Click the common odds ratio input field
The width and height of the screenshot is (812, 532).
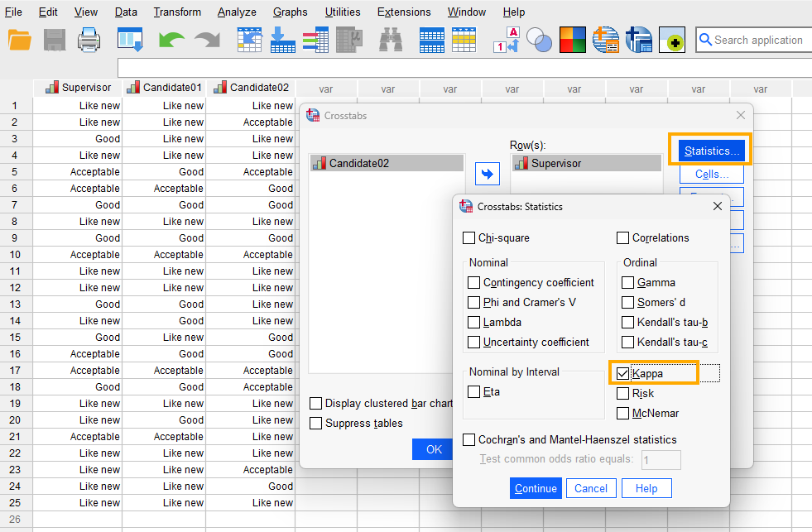(661, 459)
